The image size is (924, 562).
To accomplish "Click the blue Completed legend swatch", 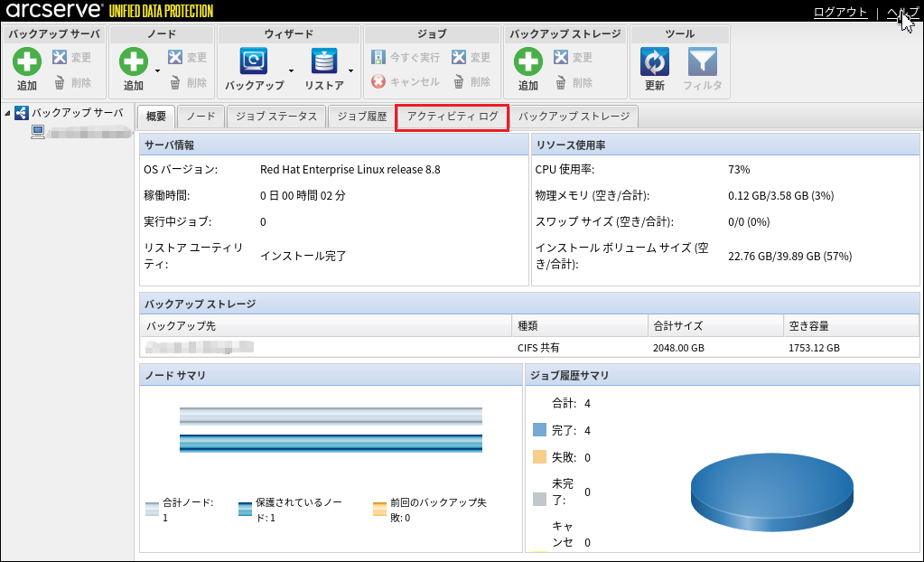I will pos(540,430).
